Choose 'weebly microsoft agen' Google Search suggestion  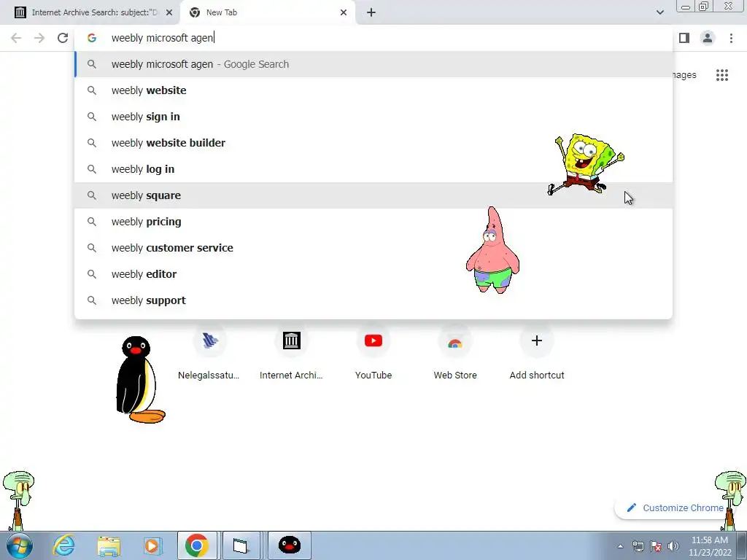[373, 64]
